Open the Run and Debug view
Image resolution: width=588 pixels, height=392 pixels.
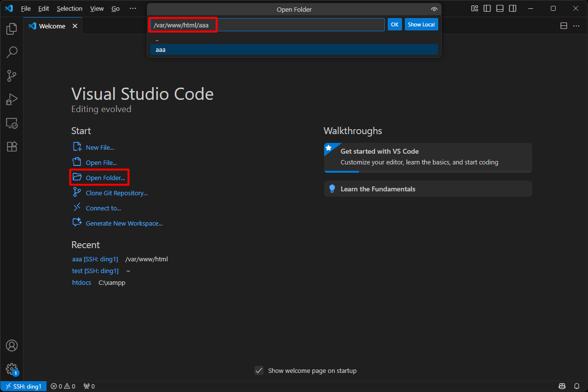click(12, 99)
